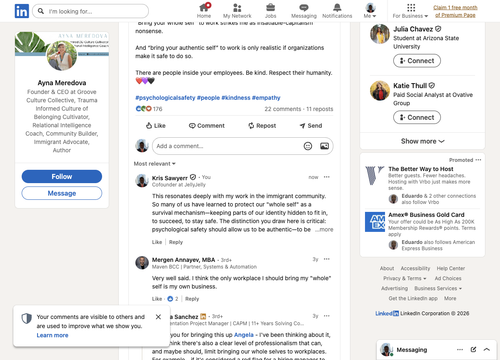This screenshot has width=500, height=360.
Task: Reply to Mergen Annayev's comment
Action: click(x=192, y=299)
